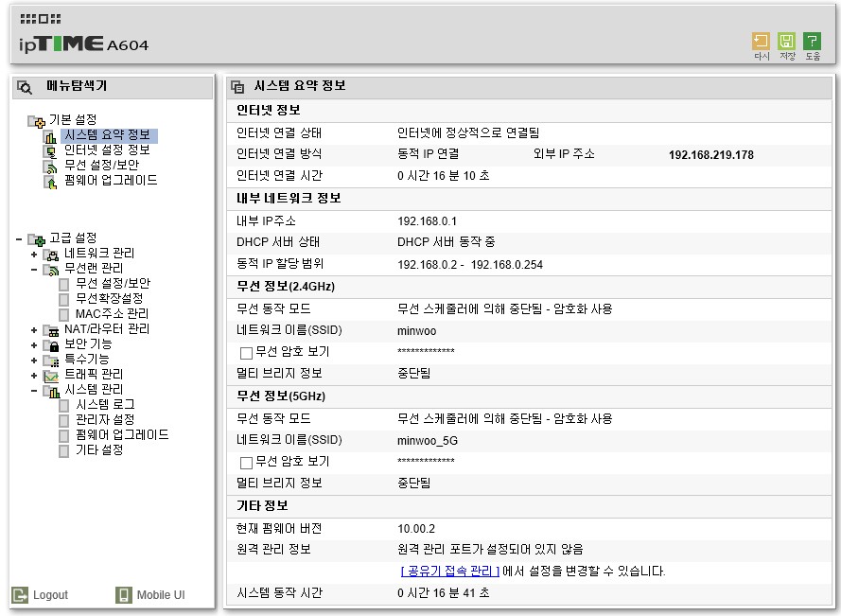Click the 보안 기능 padlock icon
Screen dimensions: 841x616
(x=51, y=345)
